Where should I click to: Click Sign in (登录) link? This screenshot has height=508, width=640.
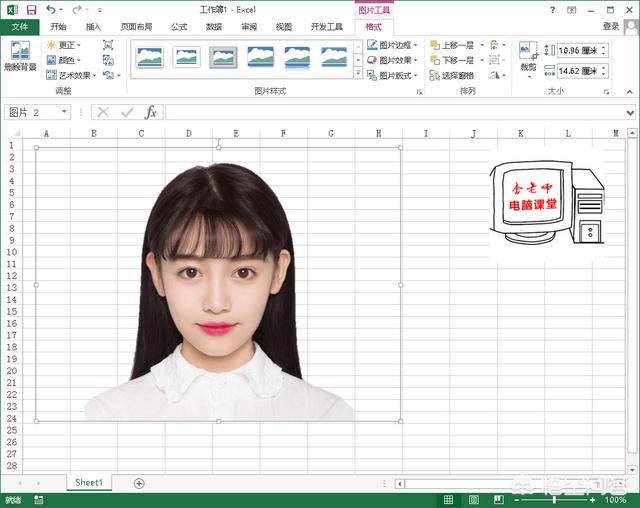tap(610, 27)
